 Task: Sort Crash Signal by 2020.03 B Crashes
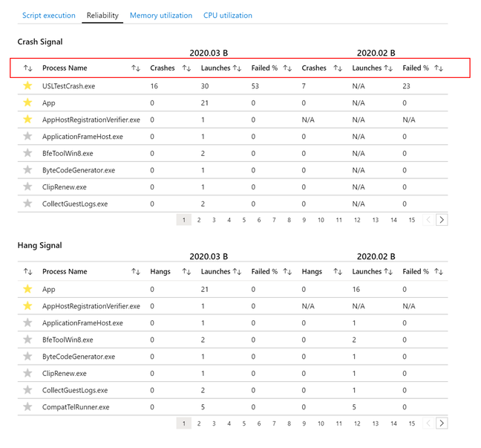(186, 68)
